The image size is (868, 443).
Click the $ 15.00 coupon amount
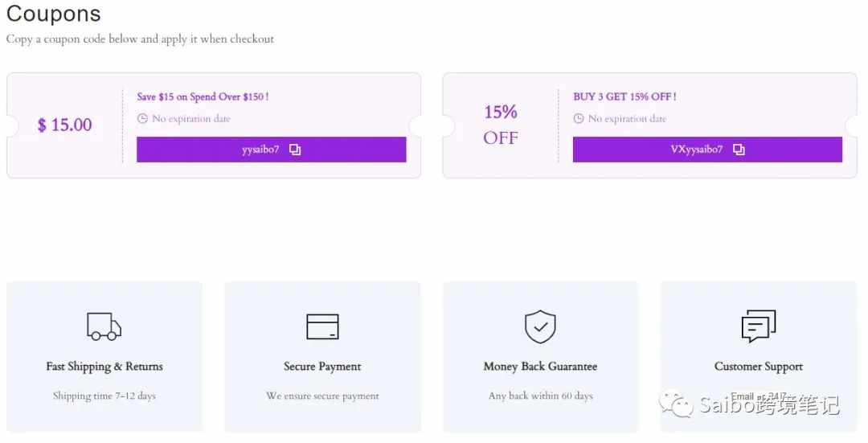65,125
